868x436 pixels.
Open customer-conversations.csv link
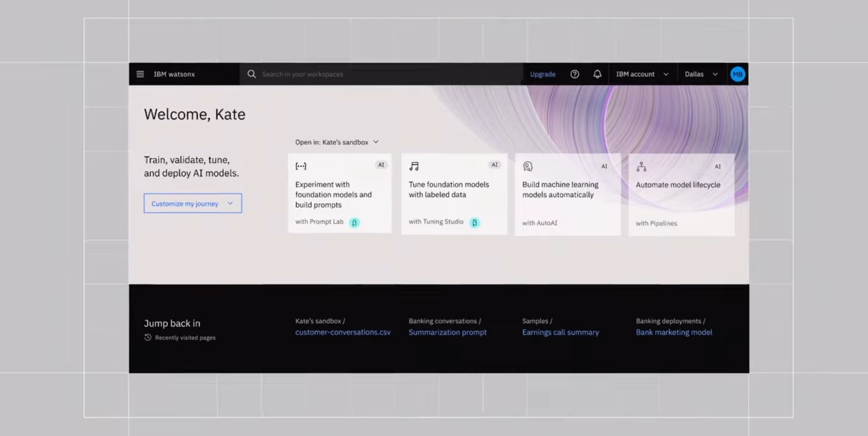(343, 332)
